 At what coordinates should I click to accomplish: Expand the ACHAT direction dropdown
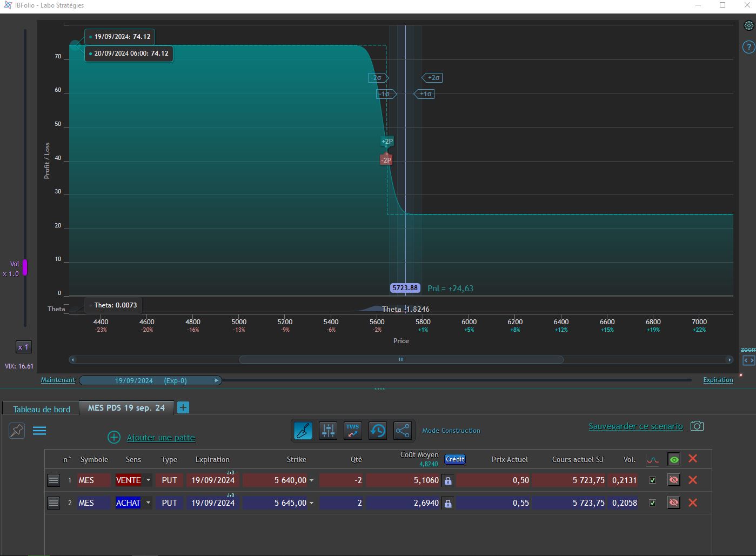click(x=148, y=503)
